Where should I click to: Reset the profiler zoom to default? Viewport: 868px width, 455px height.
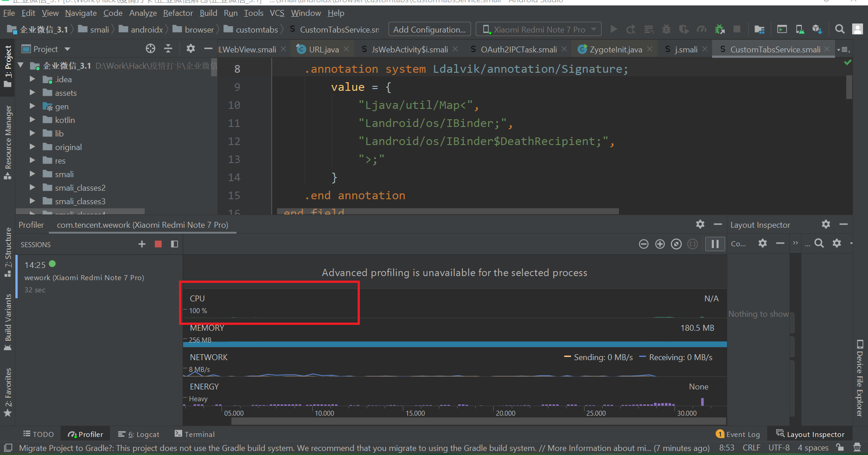coord(676,244)
